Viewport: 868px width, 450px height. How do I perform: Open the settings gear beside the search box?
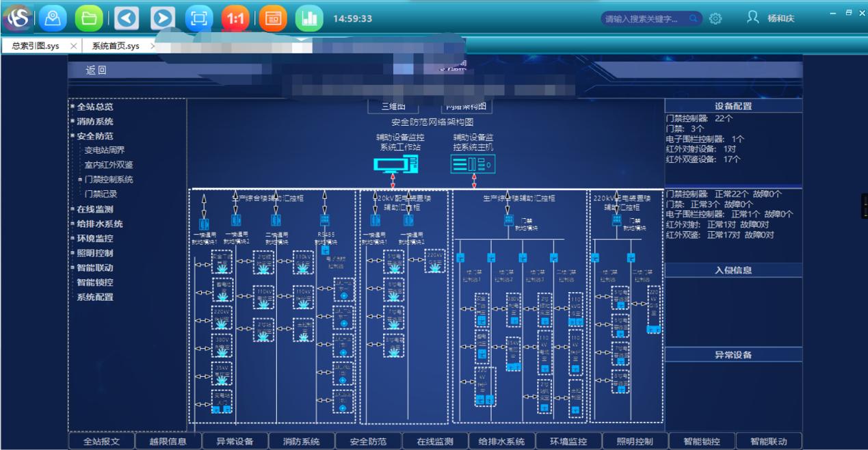pos(715,18)
